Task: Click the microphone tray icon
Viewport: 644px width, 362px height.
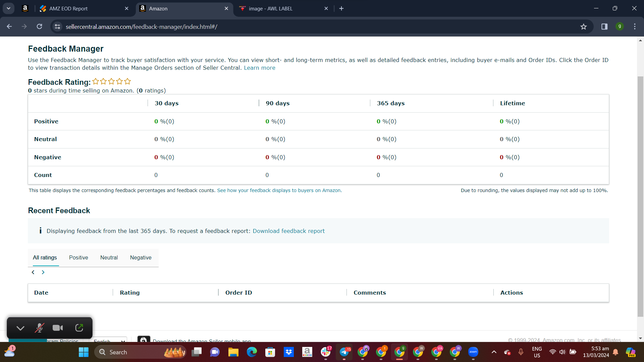Action: pyautogui.click(x=521, y=352)
